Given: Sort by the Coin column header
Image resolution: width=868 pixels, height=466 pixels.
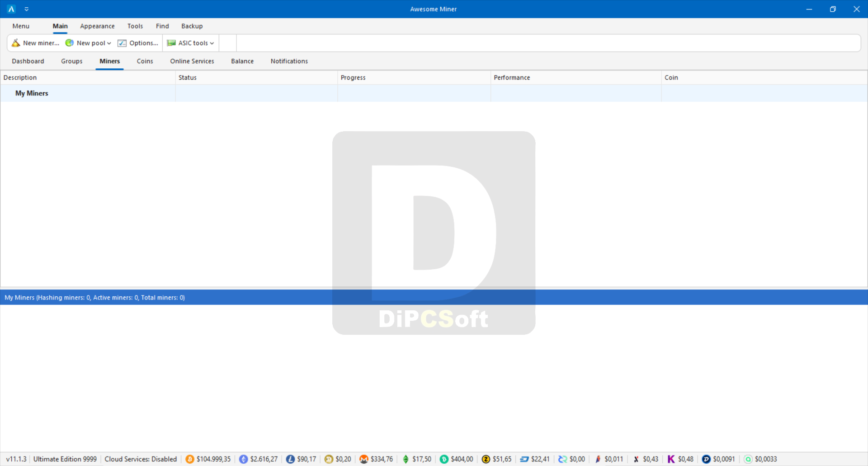Looking at the screenshot, I should click(764, 78).
